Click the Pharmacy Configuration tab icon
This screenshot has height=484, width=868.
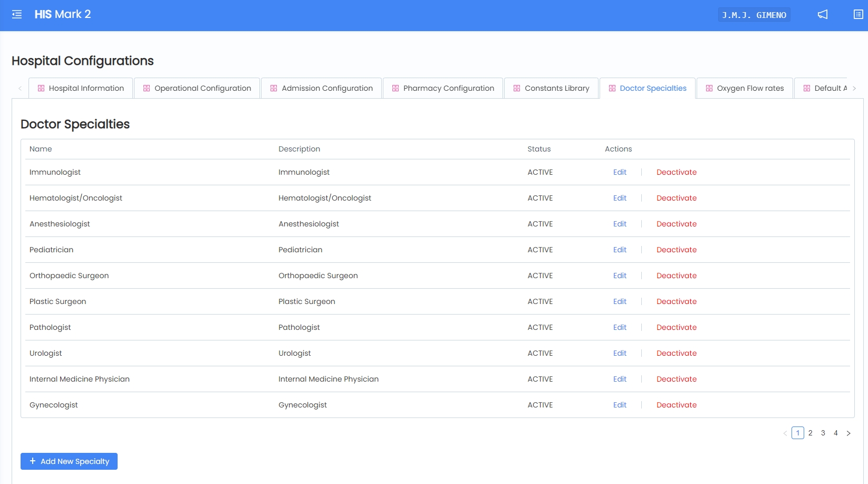coord(396,89)
